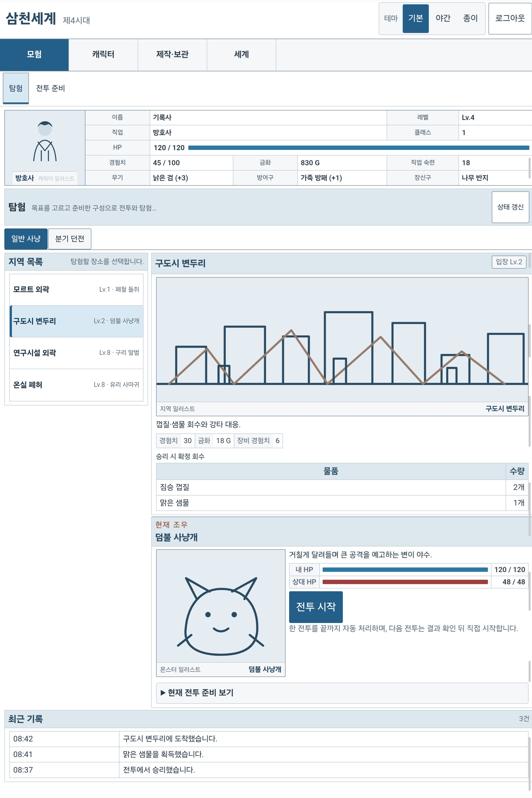Switch to 분기 던전 mode

click(x=70, y=239)
